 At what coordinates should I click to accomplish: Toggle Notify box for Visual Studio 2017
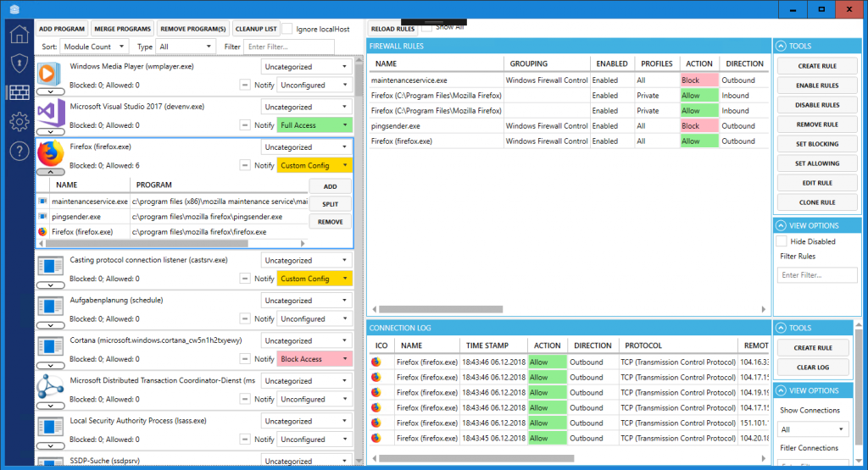(x=245, y=125)
